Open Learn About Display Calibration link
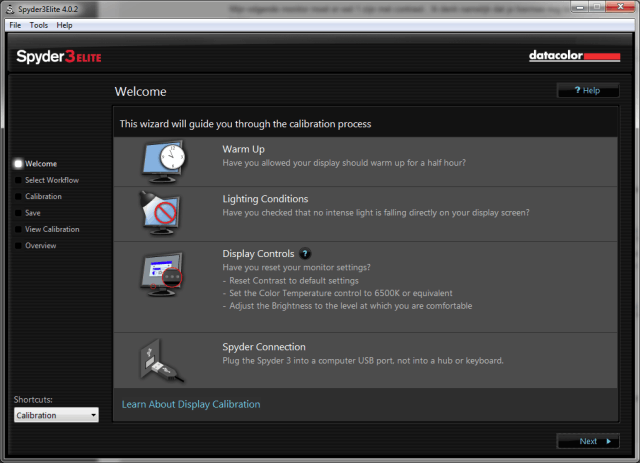Screen dimensions: 640x463 (191, 404)
